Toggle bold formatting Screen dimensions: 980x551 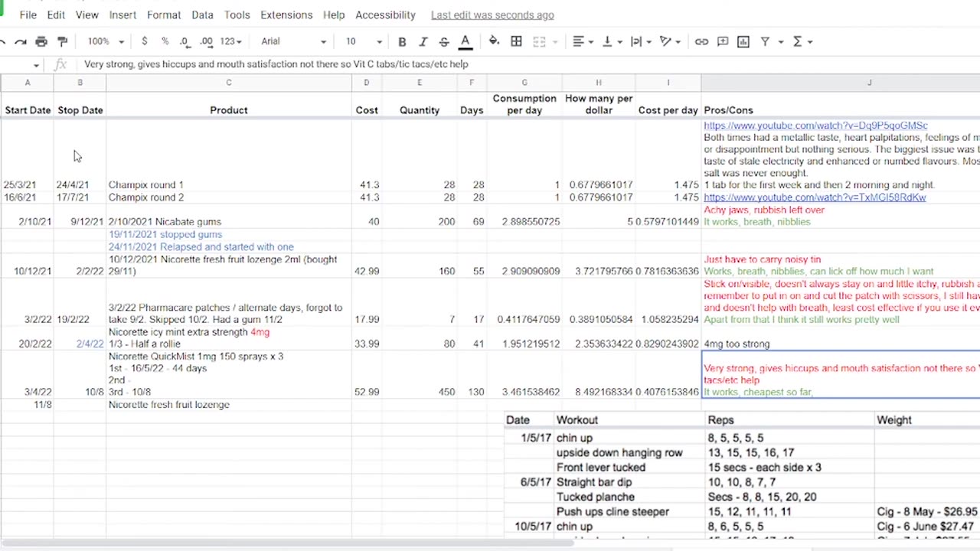[x=402, y=41]
